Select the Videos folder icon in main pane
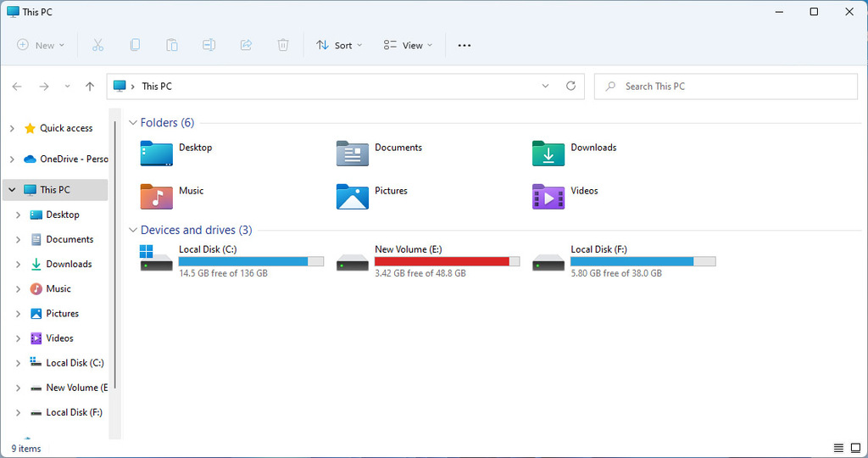Screen dimensions: 868x458 pyautogui.click(x=548, y=197)
